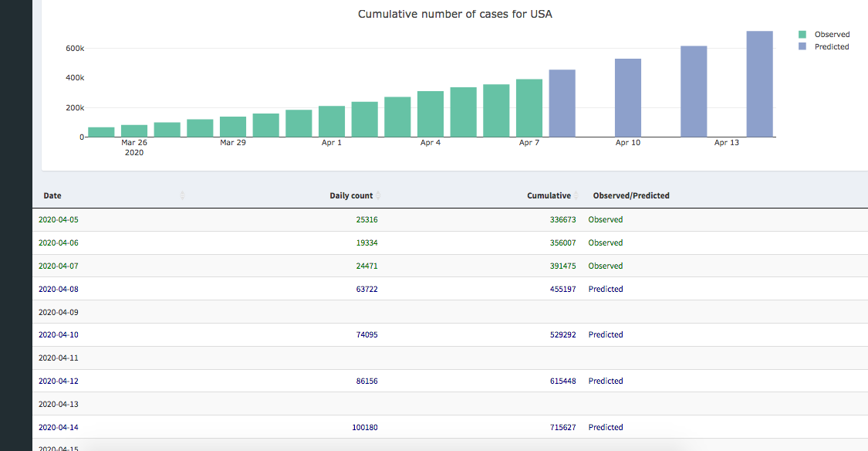Image resolution: width=868 pixels, height=451 pixels.
Task: Click the observed bar above Mar 26
Action: click(134, 131)
